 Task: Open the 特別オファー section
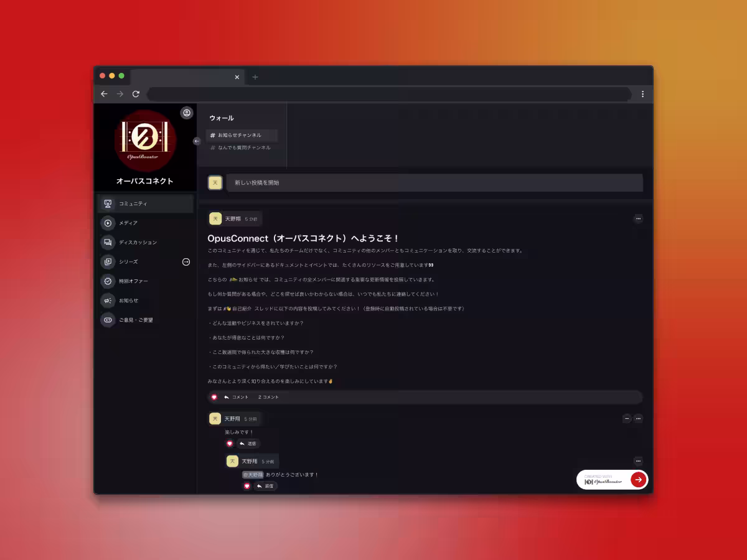146,281
